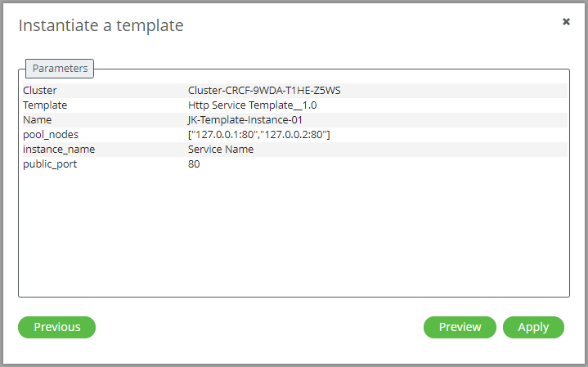Select the pool_nodes address list value
Image resolution: width=588 pixels, height=367 pixels.
pyautogui.click(x=259, y=135)
